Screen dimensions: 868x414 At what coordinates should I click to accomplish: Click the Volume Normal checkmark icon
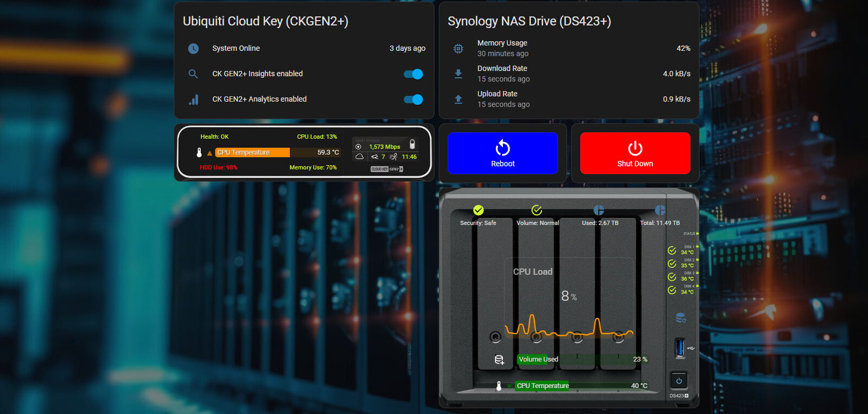[537, 210]
